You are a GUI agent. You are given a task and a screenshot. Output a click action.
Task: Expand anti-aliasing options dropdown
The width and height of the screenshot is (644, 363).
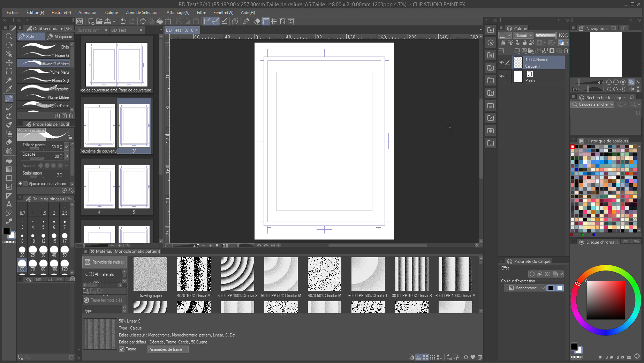point(66,165)
